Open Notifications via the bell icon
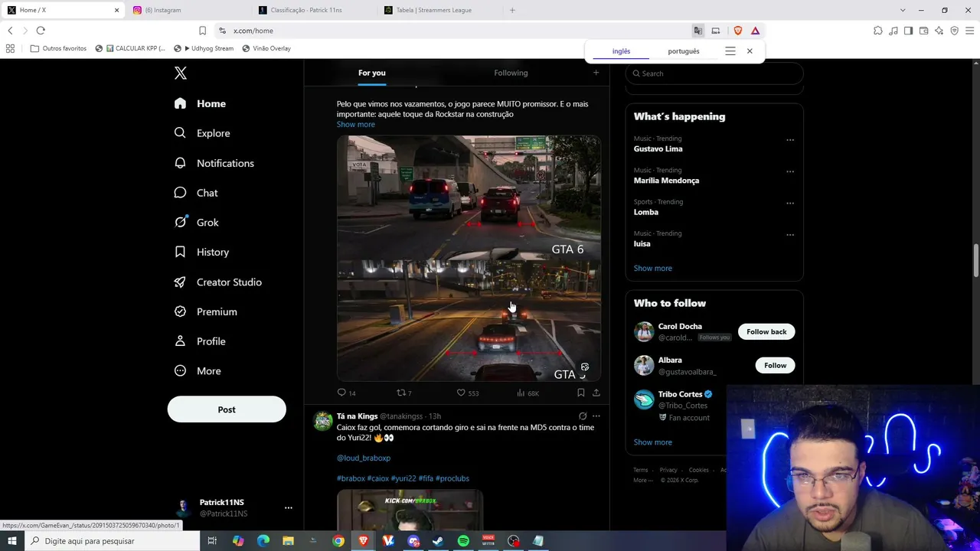 [x=180, y=163]
